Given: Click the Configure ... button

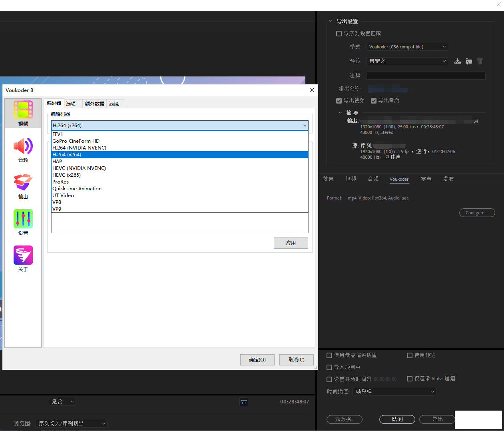Looking at the screenshot, I should (477, 213).
